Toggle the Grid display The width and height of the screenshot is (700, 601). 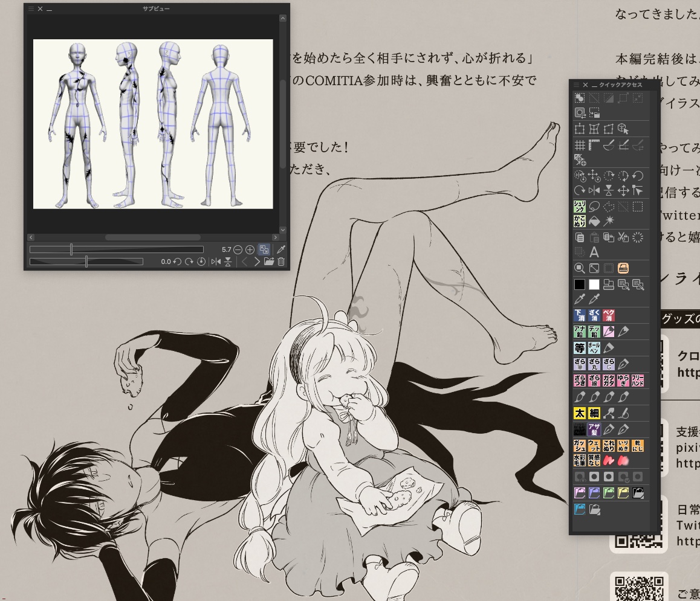(x=580, y=145)
